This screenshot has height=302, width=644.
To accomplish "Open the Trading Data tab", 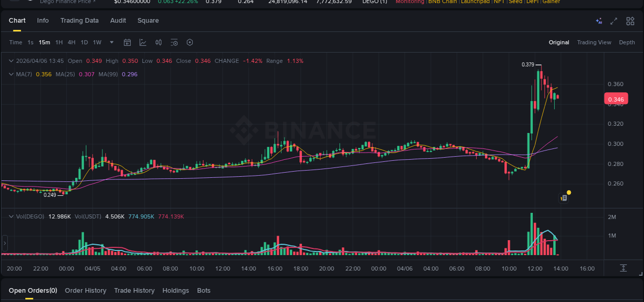I will pyautogui.click(x=79, y=21).
